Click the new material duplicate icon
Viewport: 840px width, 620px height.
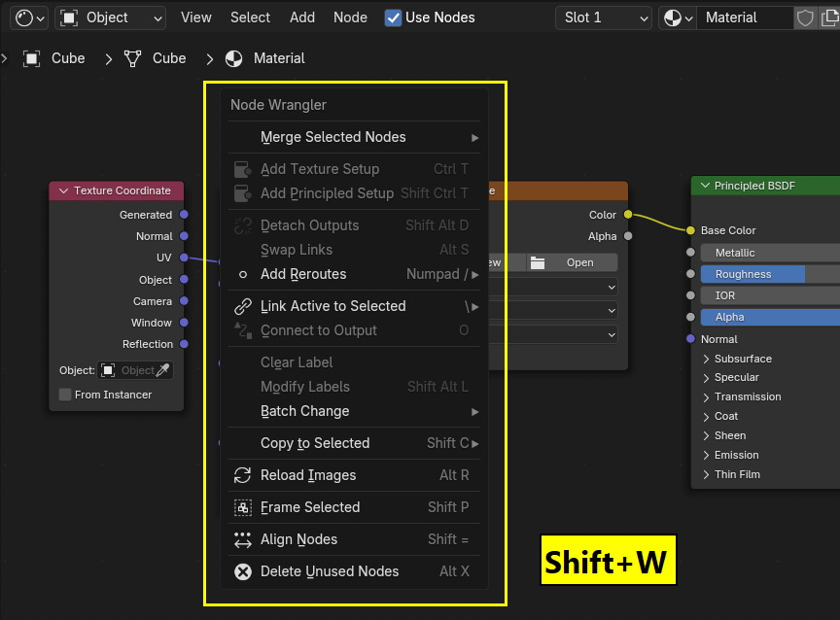(829, 17)
